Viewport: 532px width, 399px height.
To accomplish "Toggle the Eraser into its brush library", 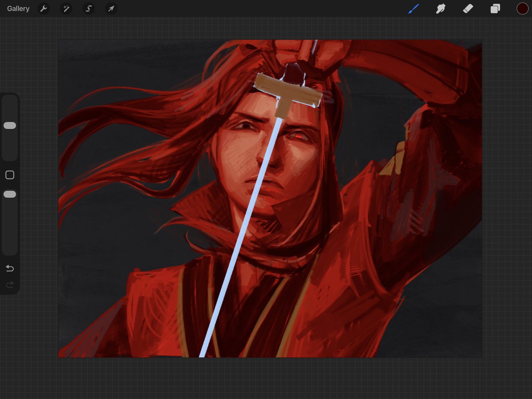I will point(468,8).
